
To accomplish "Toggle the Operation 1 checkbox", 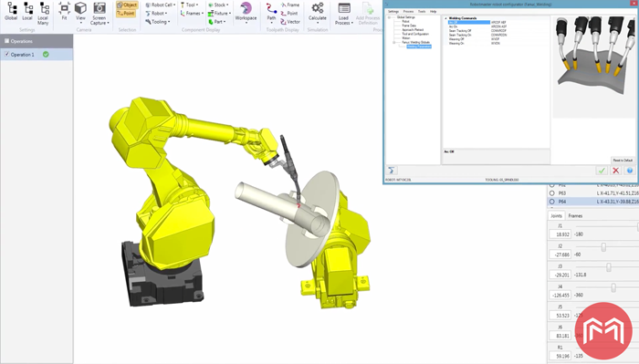I will (x=7, y=54).
